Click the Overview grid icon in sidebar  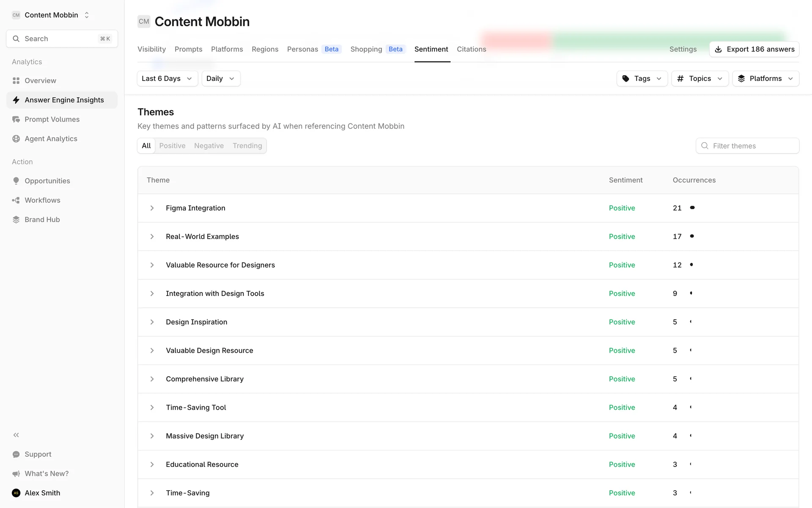(16, 81)
